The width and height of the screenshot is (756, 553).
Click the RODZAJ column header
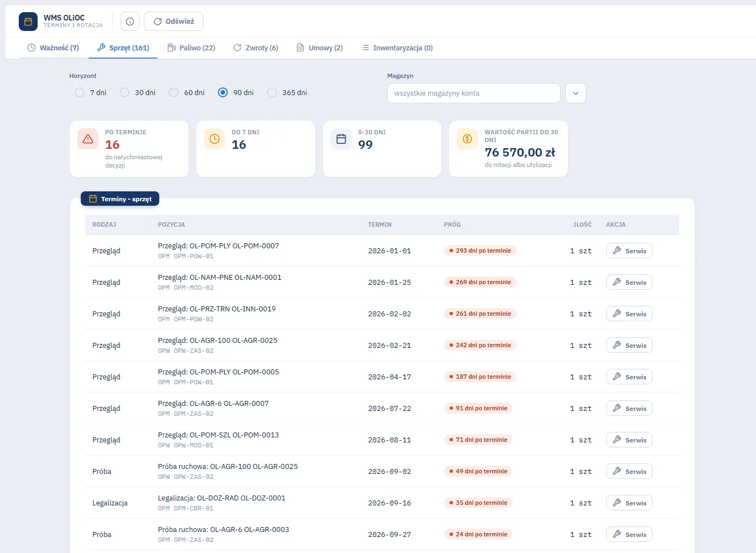(x=104, y=225)
